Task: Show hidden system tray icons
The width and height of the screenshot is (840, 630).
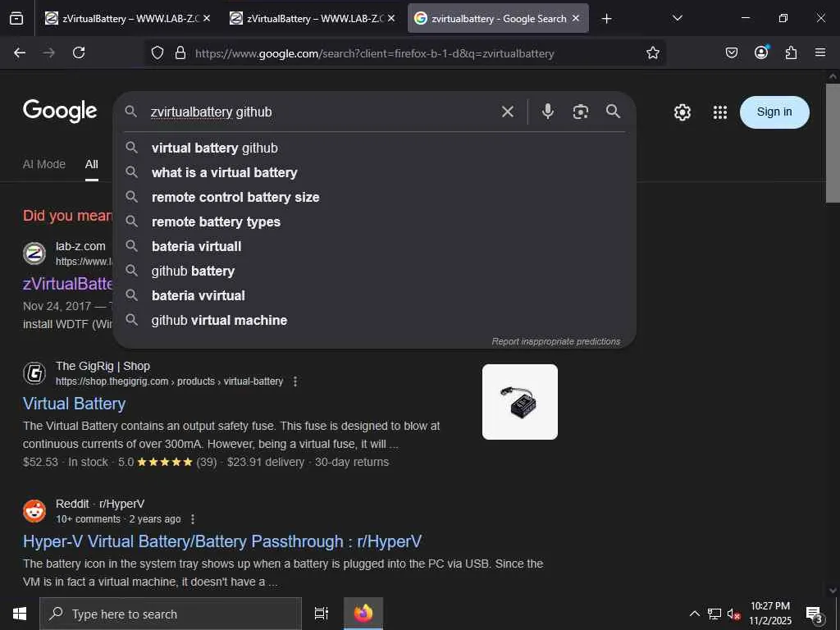Action: click(x=694, y=614)
